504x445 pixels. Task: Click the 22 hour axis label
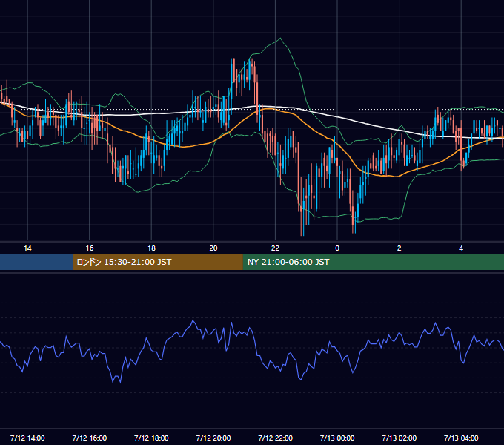(275, 248)
